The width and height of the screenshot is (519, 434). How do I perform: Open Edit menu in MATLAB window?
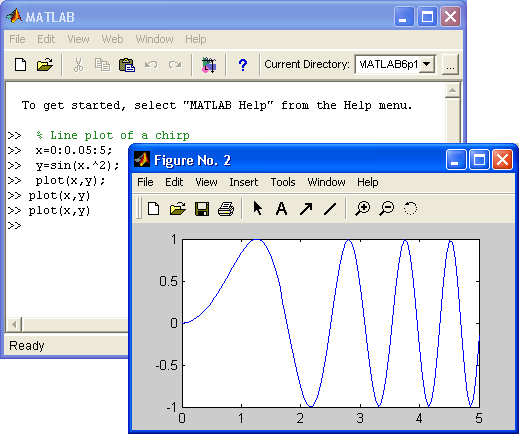tap(46, 39)
